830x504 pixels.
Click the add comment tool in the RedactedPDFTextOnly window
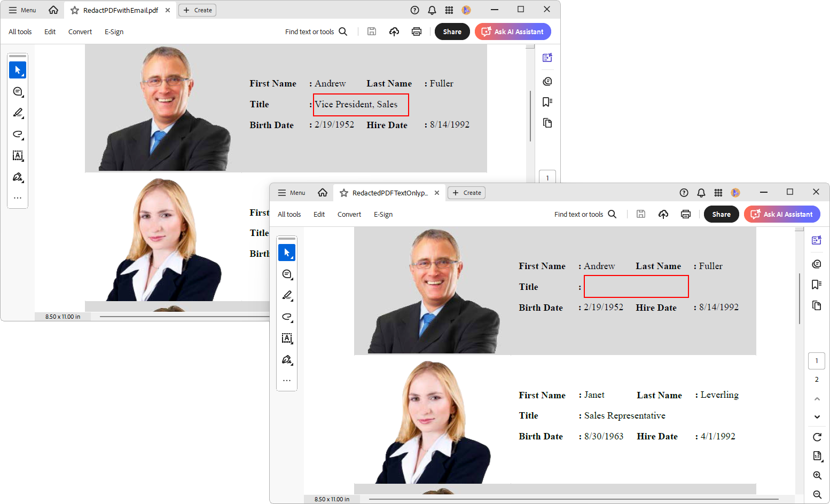[287, 274]
